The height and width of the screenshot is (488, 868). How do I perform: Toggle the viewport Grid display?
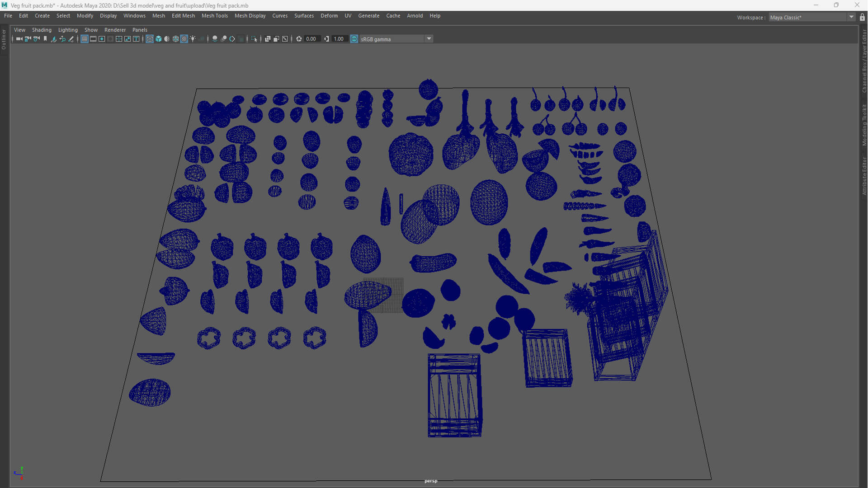click(x=85, y=39)
